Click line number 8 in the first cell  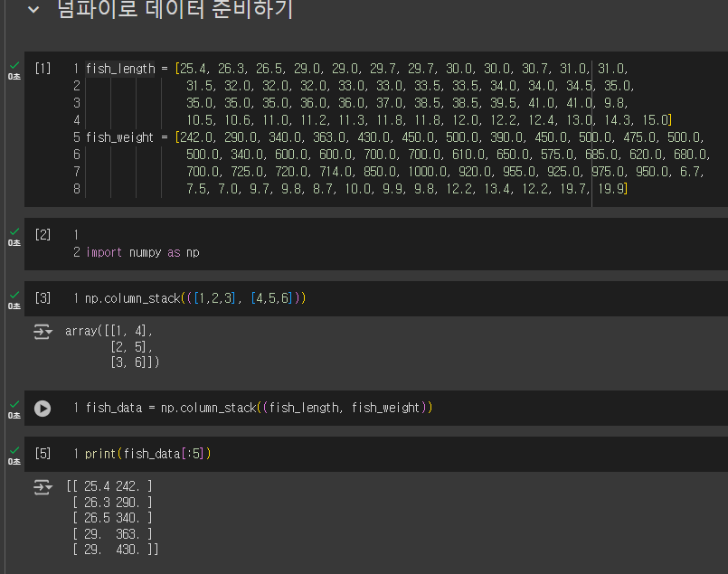coord(77,189)
